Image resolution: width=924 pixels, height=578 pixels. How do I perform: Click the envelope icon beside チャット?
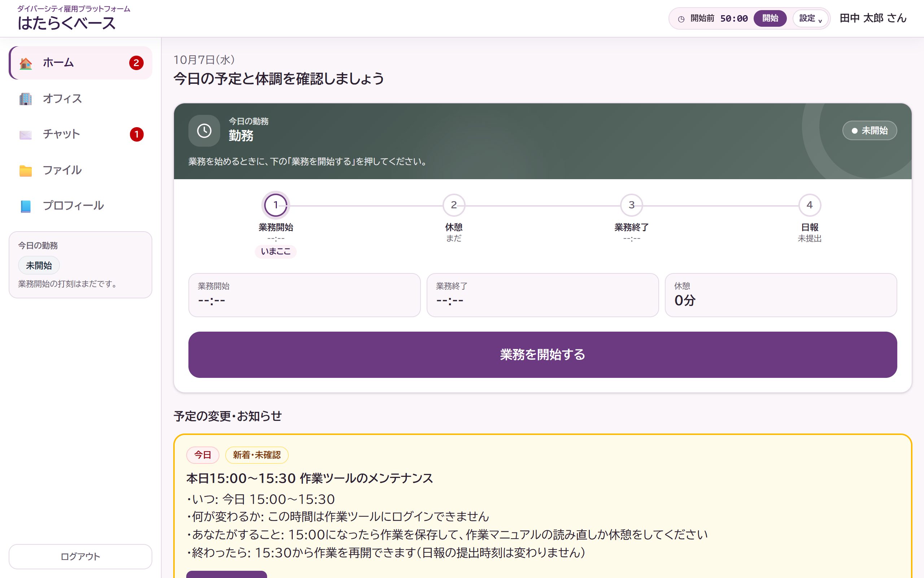[26, 134]
